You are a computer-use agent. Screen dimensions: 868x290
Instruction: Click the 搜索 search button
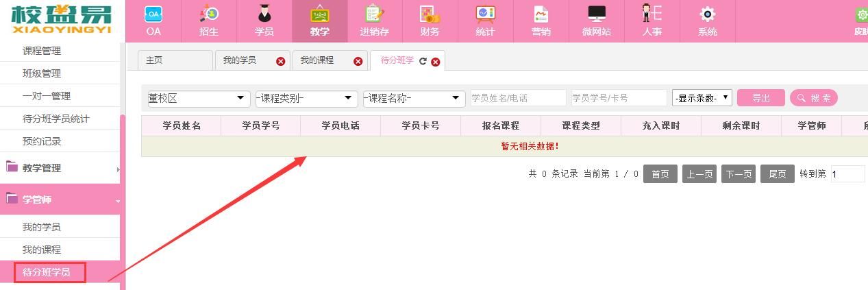[x=813, y=98]
